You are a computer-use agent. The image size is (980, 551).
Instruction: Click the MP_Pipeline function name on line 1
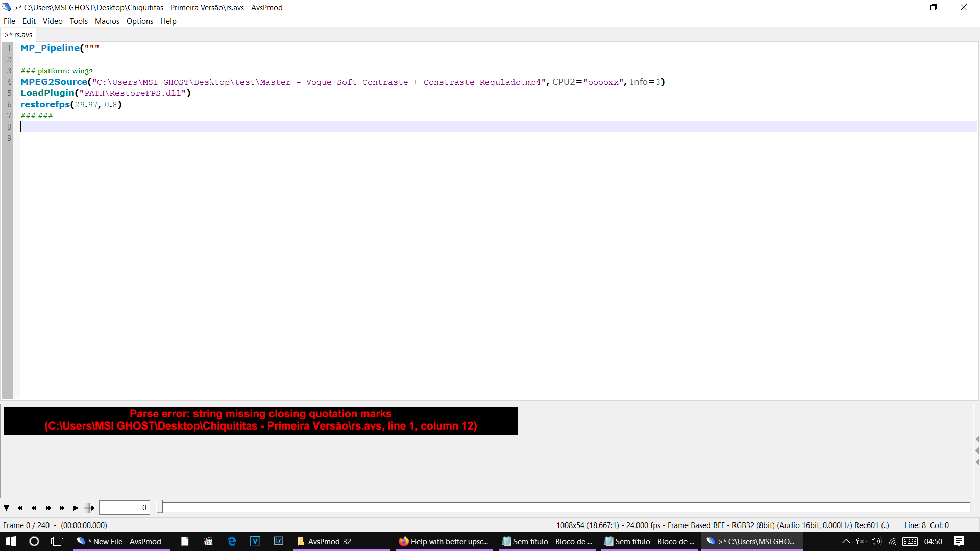pyautogui.click(x=50, y=48)
